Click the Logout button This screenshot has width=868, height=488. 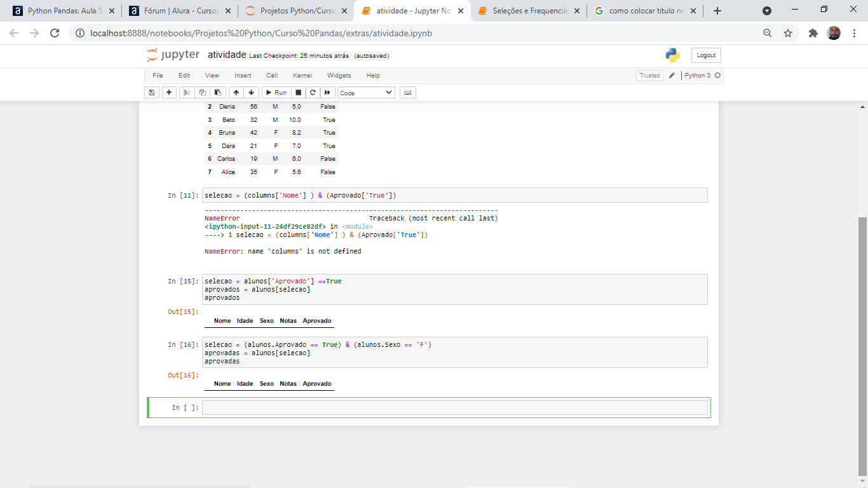tap(706, 55)
